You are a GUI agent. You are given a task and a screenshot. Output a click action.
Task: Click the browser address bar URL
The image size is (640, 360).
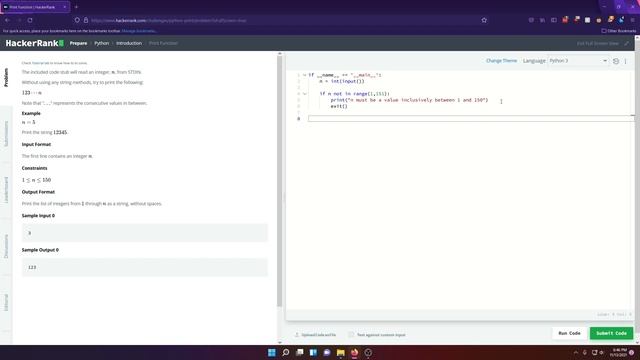point(169,20)
